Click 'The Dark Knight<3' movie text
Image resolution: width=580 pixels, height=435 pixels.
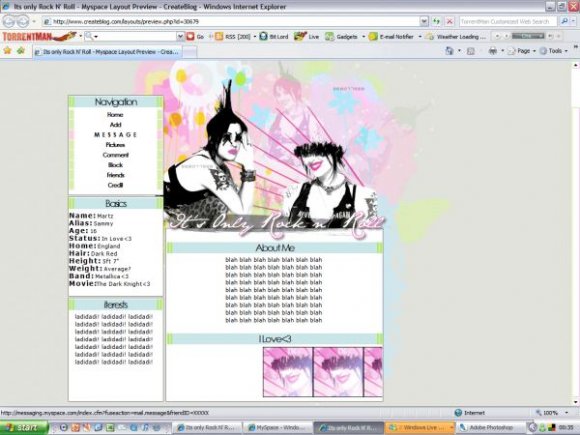124,284
